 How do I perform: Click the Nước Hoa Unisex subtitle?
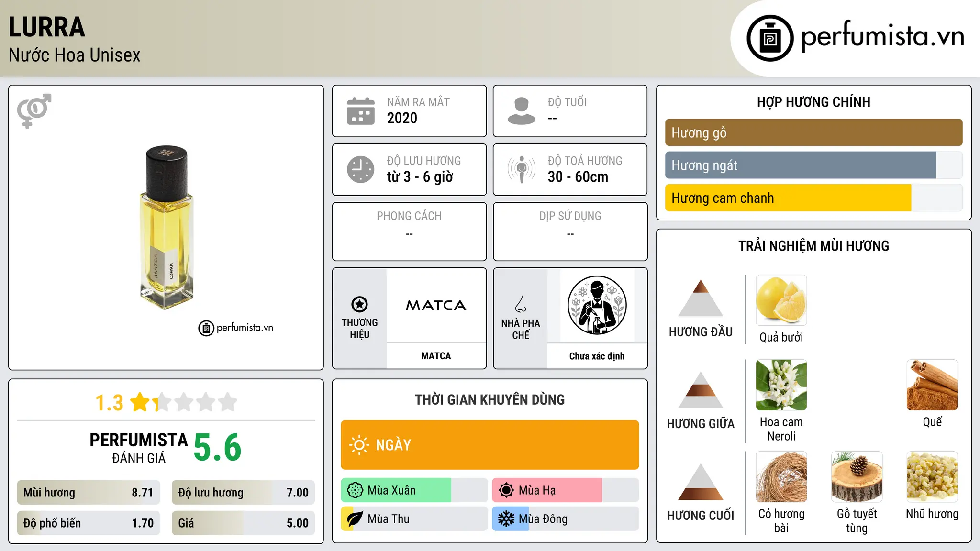[x=74, y=55]
